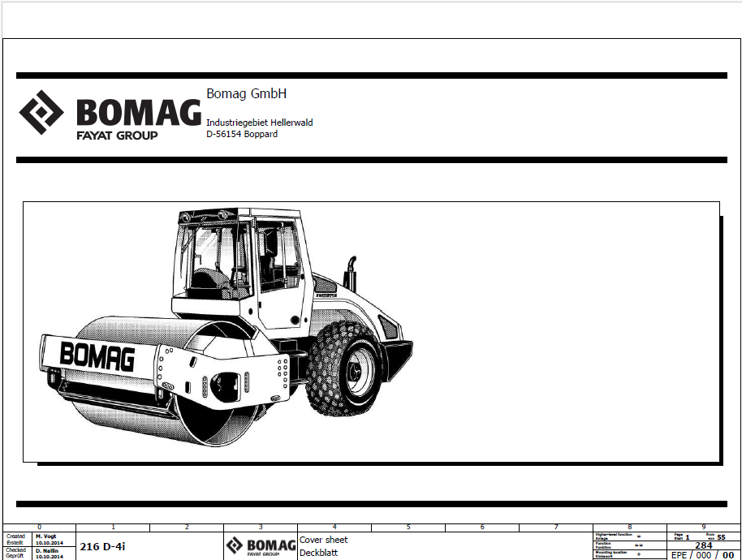Select 'Industriegebiet Hellerwald' address line
742x560 pixels.
(259, 123)
